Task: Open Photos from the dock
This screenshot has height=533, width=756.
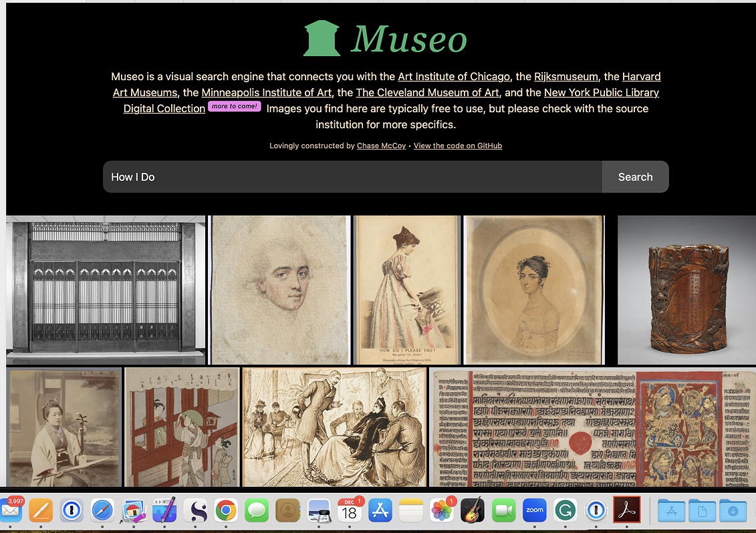Action: point(442,510)
